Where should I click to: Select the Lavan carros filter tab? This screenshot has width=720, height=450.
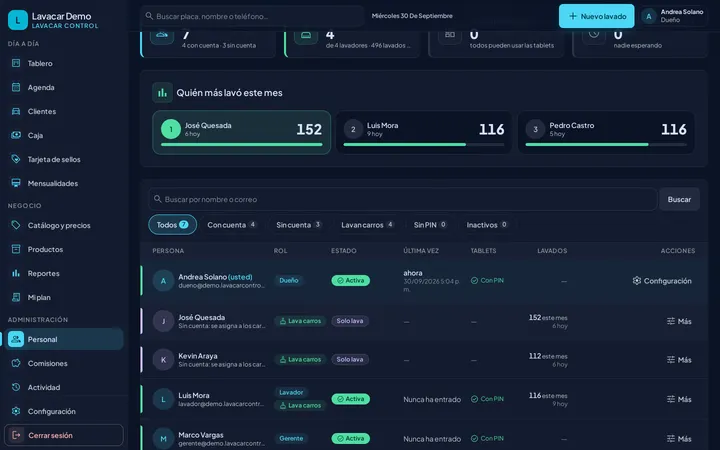[x=367, y=225]
